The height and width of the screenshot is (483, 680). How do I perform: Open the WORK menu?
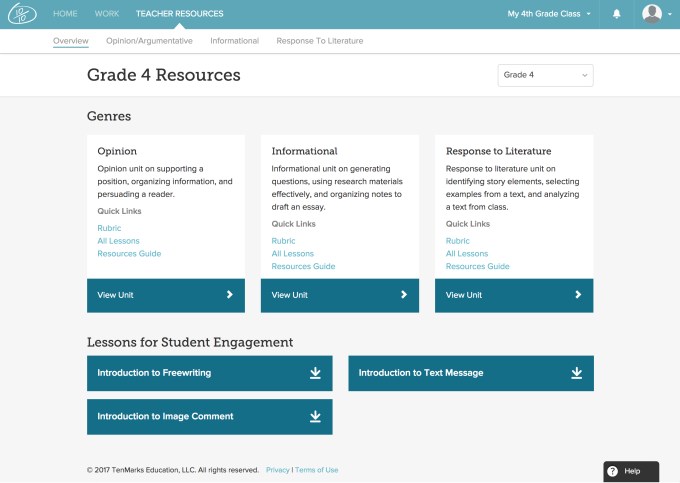107,14
